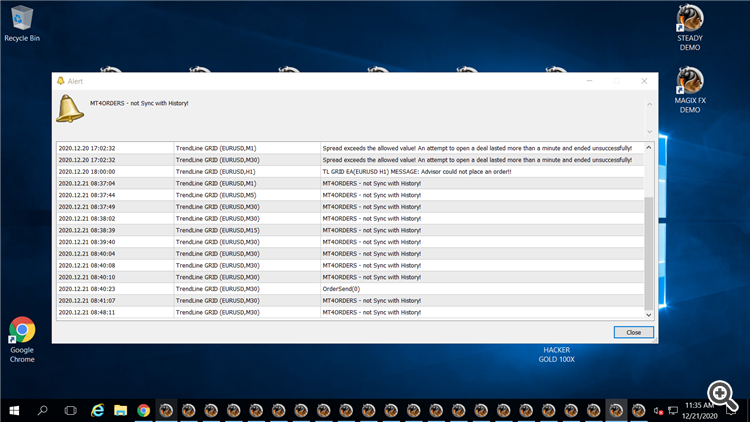
Task: Click the alert list scrollbar thumb
Action: tap(649, 254)
